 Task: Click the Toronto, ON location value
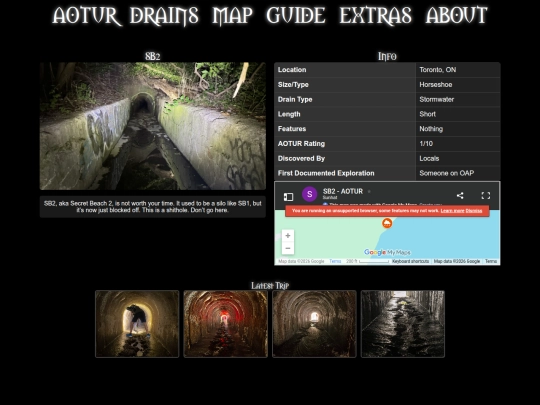point(438,70)
